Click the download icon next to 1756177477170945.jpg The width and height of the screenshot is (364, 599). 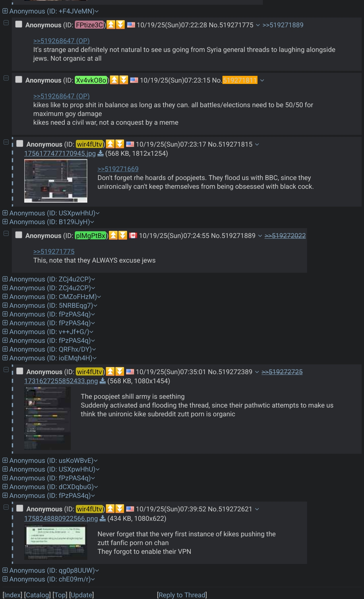tap(100, 153)
